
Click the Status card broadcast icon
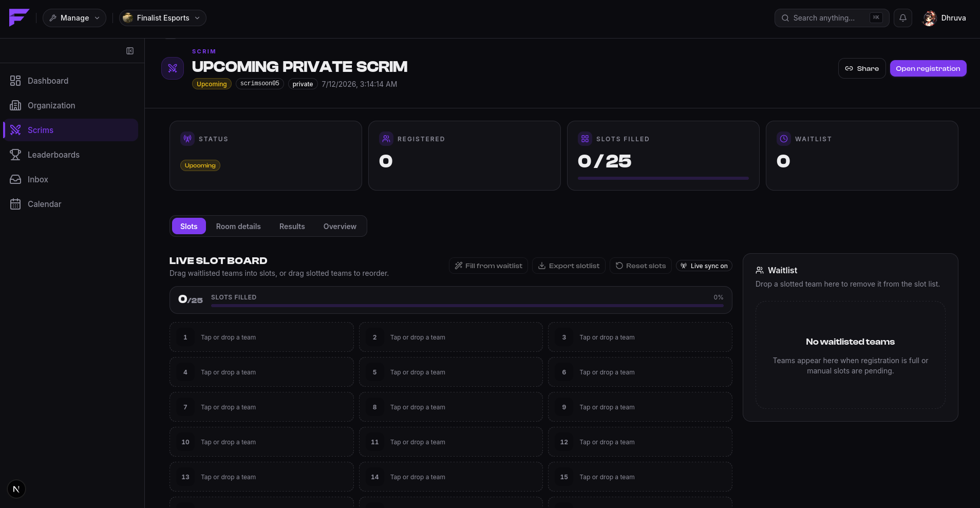[187, 139]
